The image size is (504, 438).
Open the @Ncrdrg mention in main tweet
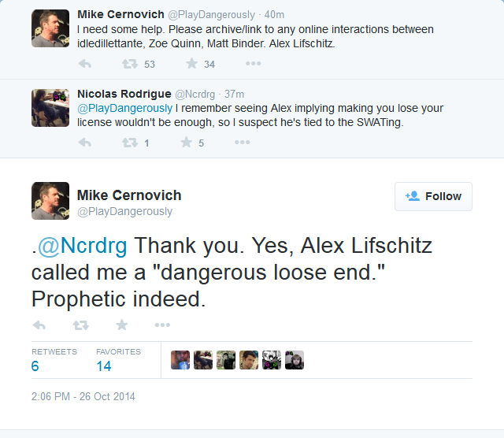[x=83, y=246]
